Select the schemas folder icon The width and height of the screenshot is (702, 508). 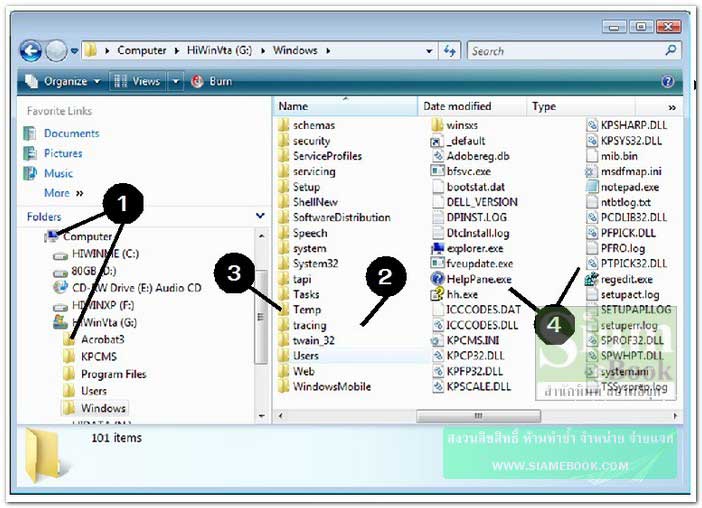(x=283, y=125)
